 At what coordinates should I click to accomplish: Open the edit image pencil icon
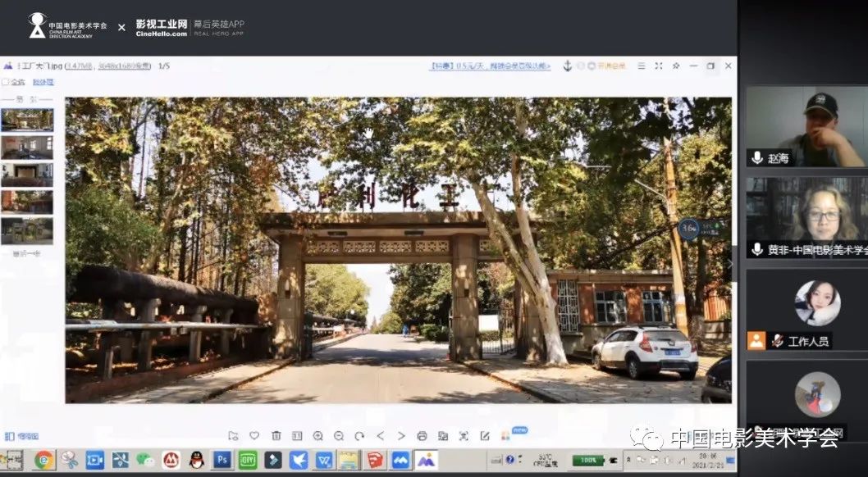[485, 436]
